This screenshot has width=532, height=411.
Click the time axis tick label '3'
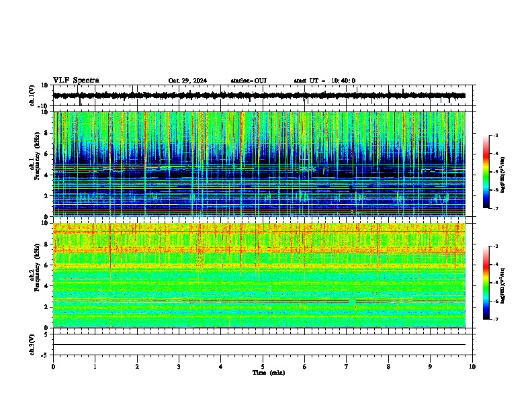(179, 367)
